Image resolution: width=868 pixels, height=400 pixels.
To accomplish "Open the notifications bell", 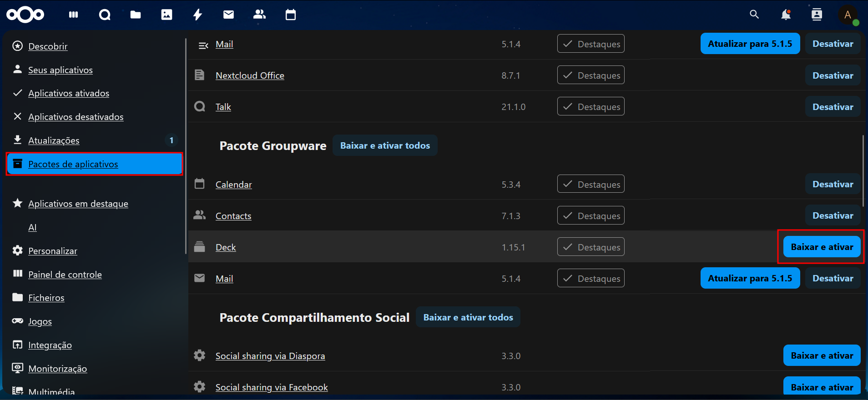I will click(x=786, y=15).
